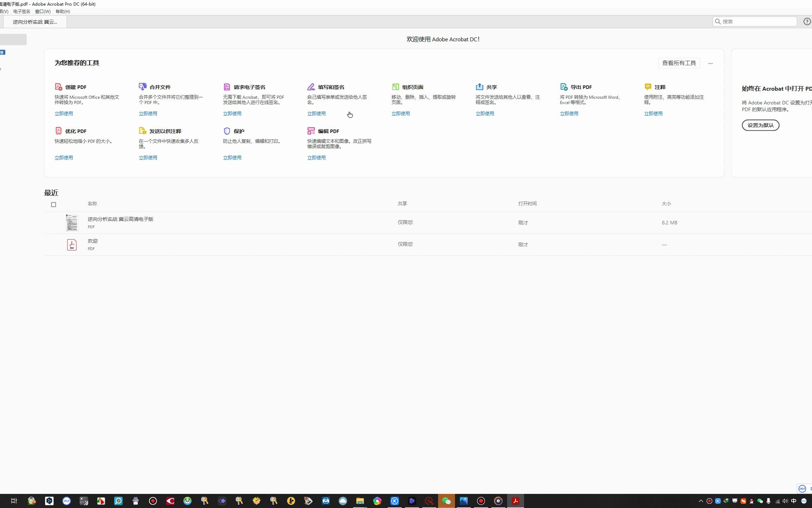Sort by the 打开时间 column header

527,204
